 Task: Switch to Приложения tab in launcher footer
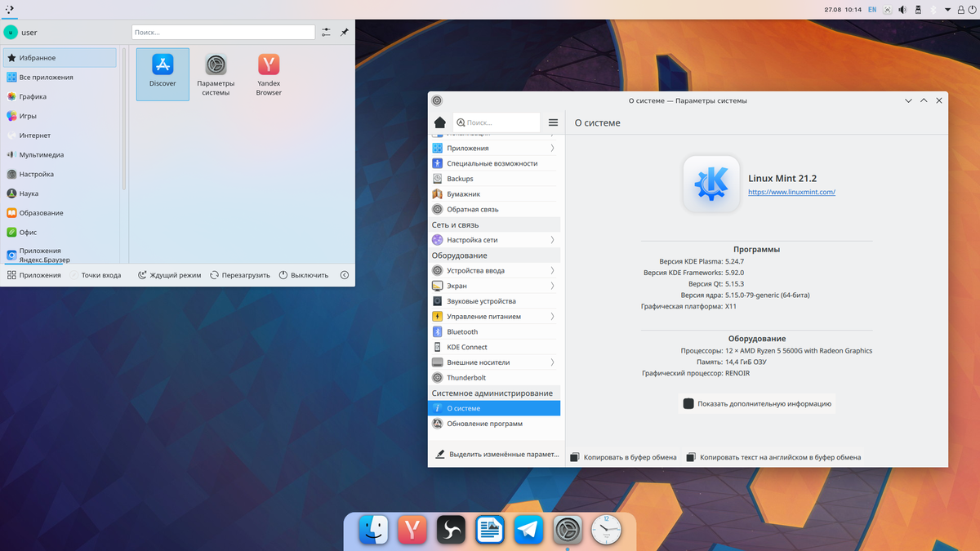pyautogui.click(x=34, y=275)
